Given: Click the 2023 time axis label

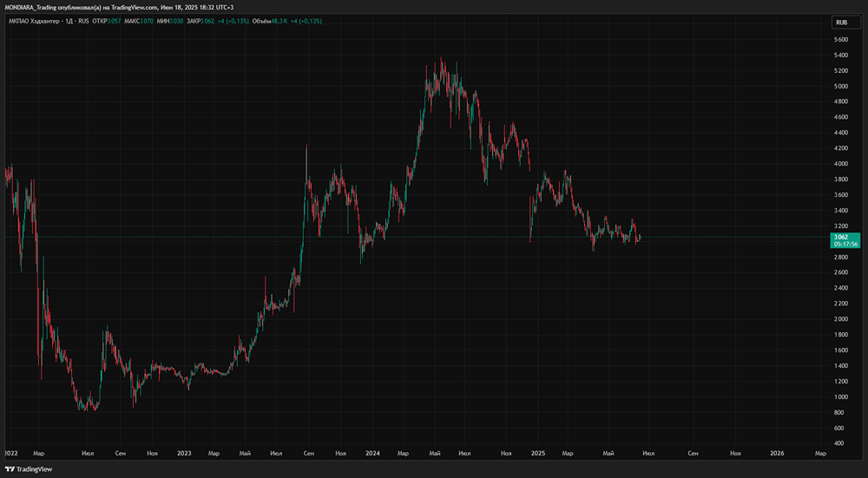Looking at the screenshot, I should [x=184, y=453].
